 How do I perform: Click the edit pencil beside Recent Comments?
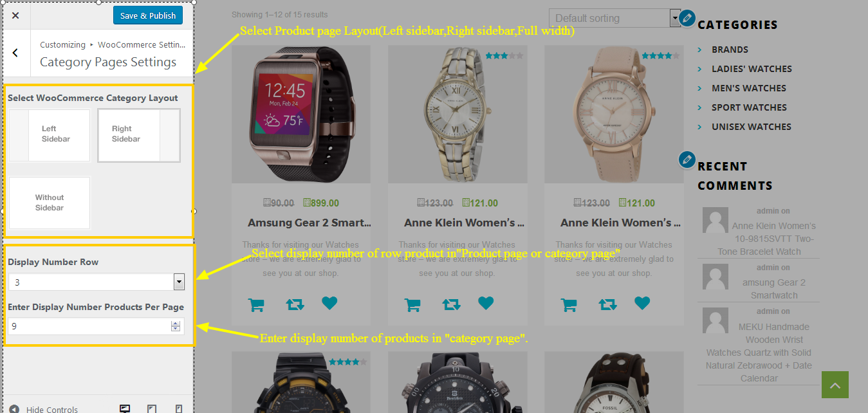tap(687, 160)
